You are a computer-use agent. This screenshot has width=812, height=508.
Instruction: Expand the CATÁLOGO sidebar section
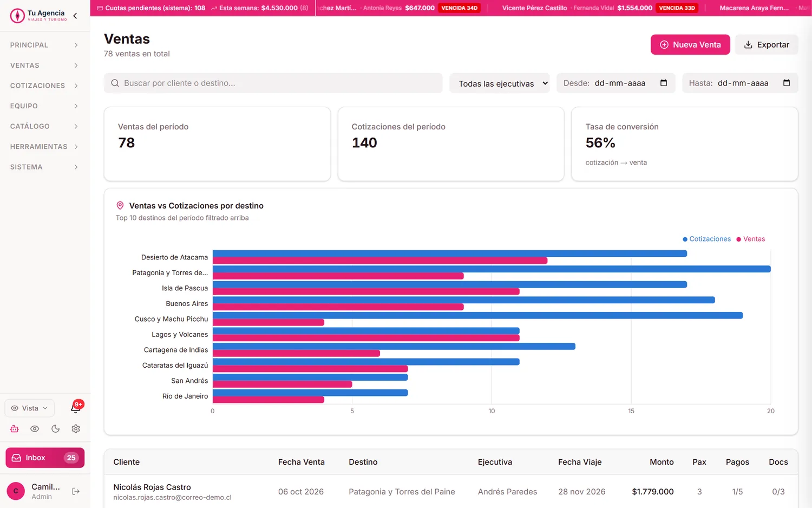tap(45, 126)
